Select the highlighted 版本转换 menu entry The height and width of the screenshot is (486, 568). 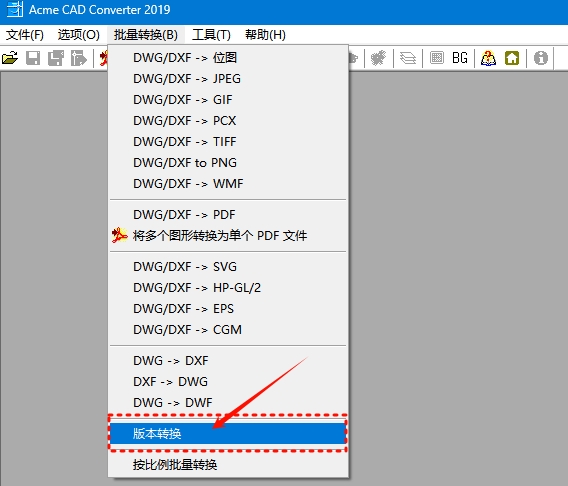point(228,433)
